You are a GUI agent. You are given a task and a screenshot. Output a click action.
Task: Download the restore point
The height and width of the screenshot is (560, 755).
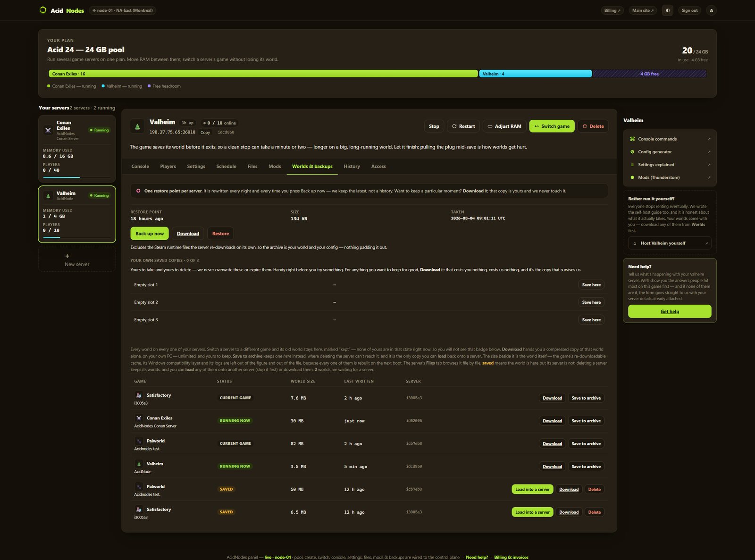(x=188, y=234)
